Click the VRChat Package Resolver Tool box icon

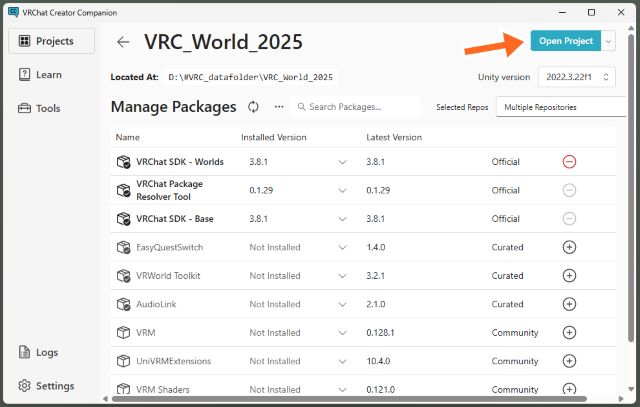click(123, 190)
